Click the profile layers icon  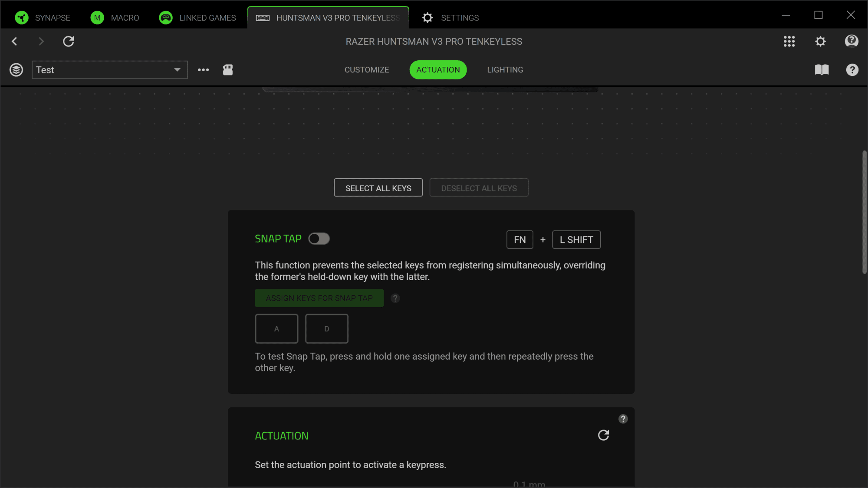[x=16, y=70]
